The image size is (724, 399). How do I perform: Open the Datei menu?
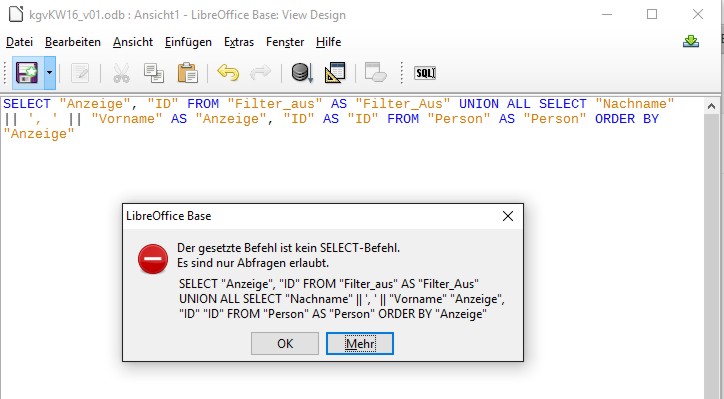pos(19,42)
